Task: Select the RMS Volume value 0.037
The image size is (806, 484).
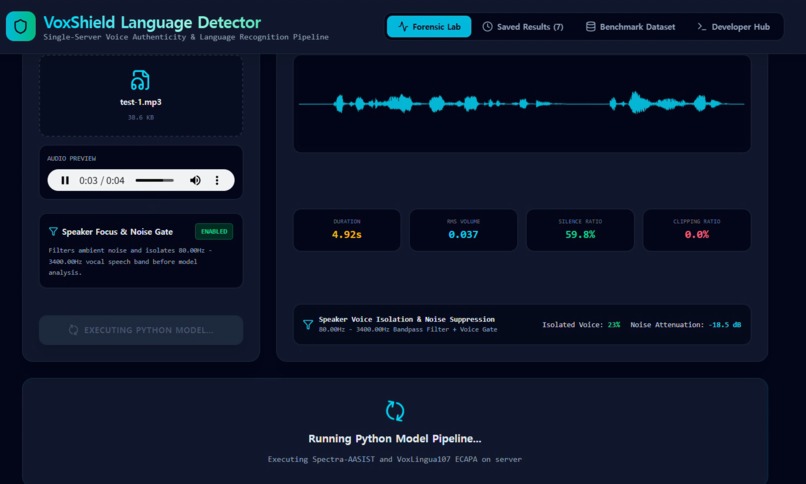Action: click(463, 235)
